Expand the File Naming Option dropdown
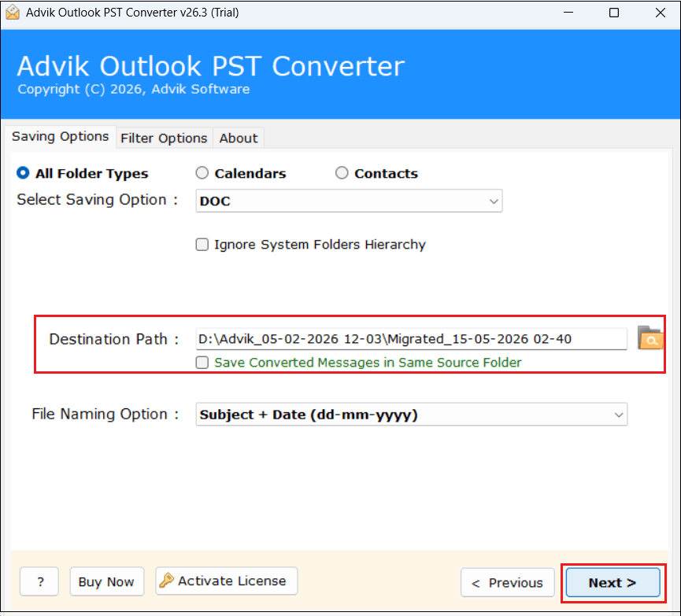 [411, 415]
